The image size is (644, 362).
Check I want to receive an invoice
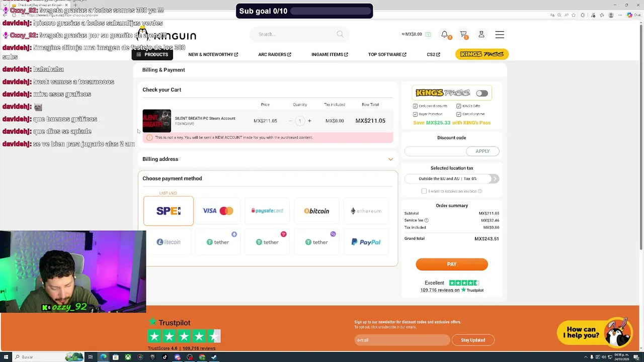pos(424,191)
